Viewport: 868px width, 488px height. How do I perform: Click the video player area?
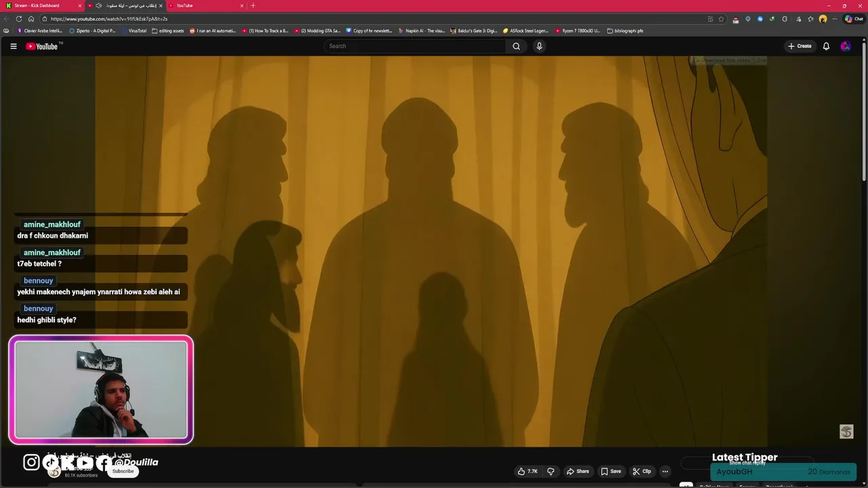pos(431,251)
